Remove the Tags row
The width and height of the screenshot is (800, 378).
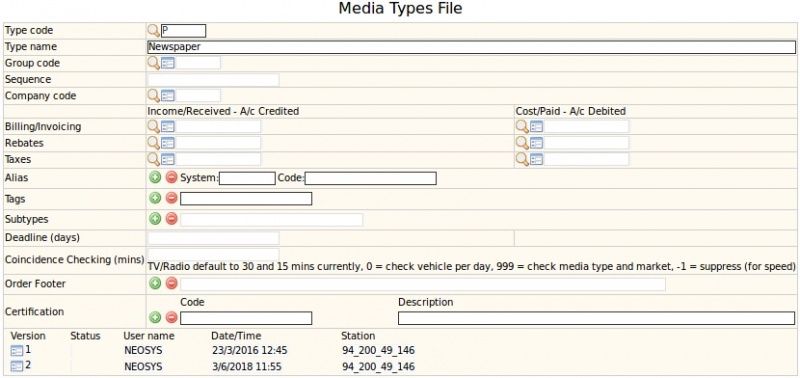171,198
